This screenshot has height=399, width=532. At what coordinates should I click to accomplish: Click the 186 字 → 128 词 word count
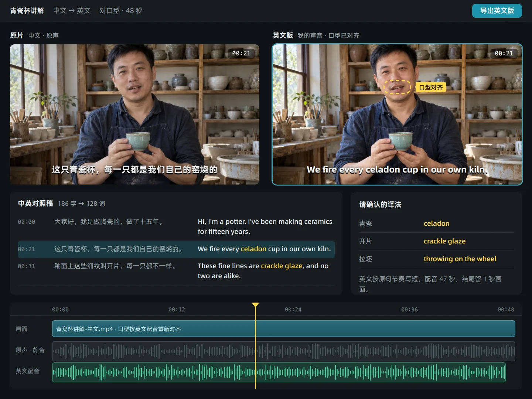81,204
